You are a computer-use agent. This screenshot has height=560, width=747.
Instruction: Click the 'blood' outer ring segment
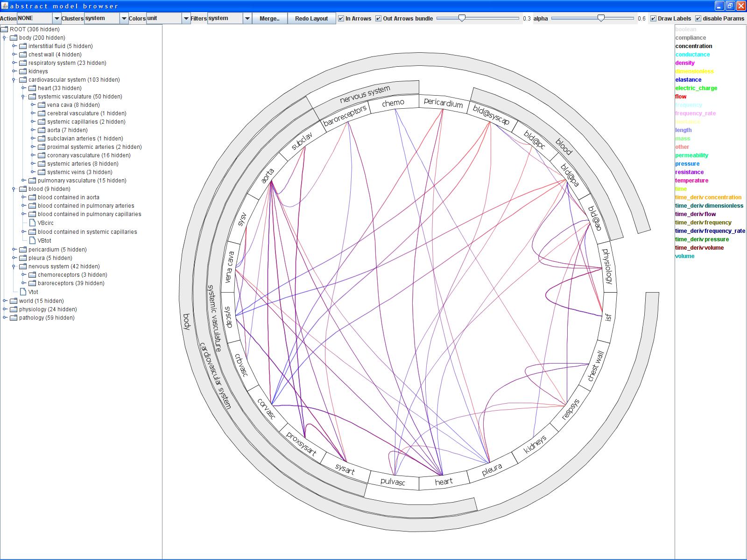point(564,147)
